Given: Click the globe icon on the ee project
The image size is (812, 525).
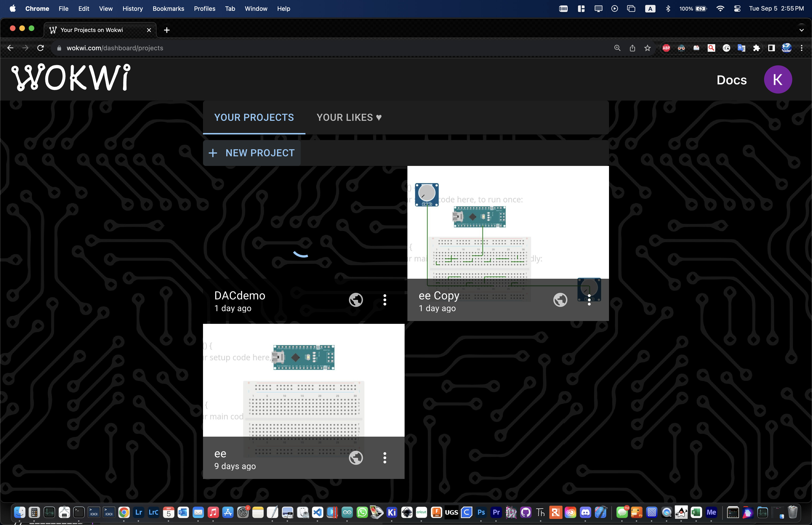Looking at the screenshot, I should 356,458.
